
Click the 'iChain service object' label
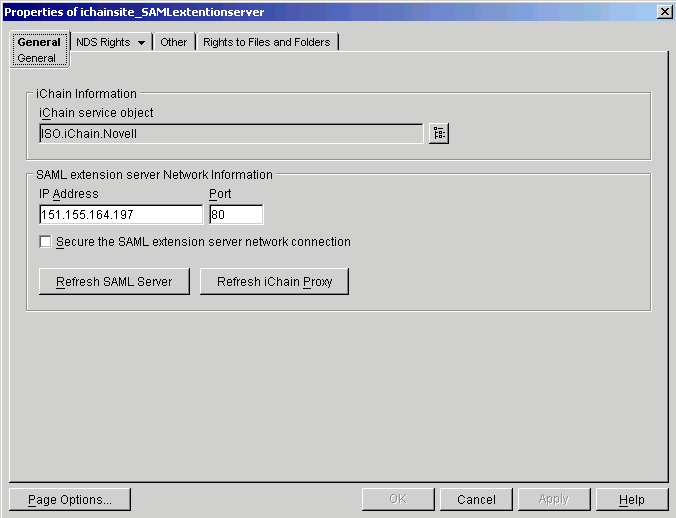96,113
